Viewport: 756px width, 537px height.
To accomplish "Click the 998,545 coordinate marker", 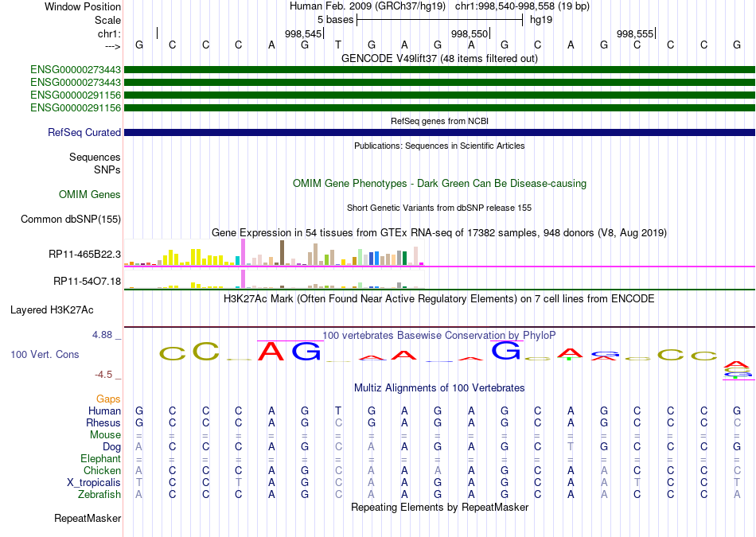I will click(302, 33).
